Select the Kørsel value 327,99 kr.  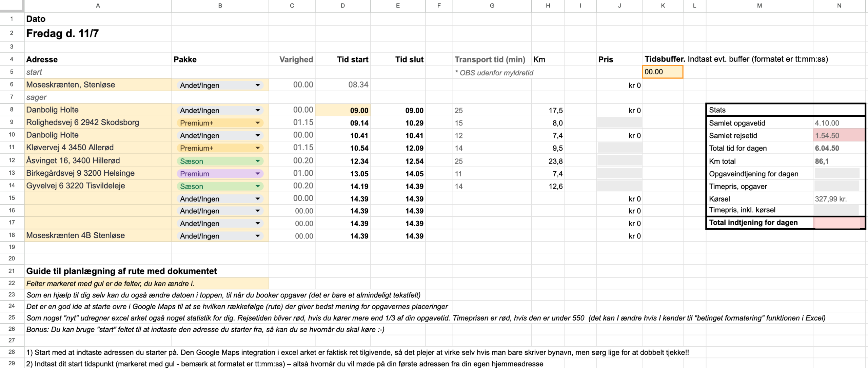pos(839,199)
